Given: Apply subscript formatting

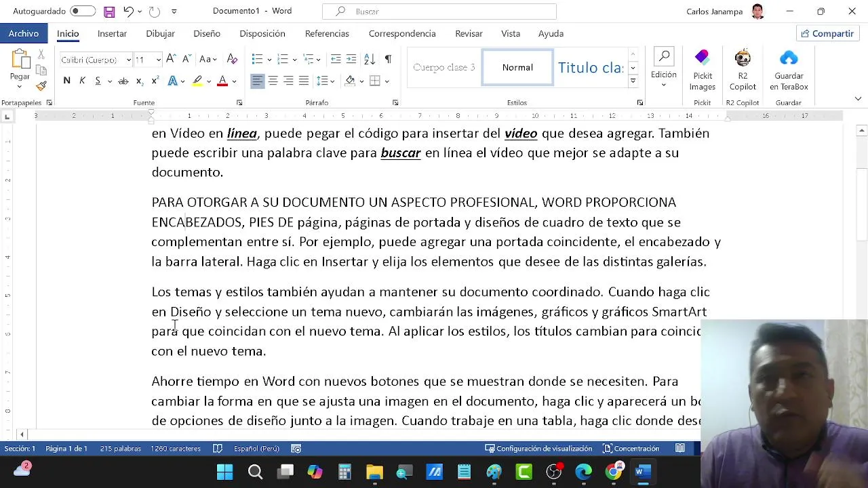Looking at the screenshot, I should 139,81.
